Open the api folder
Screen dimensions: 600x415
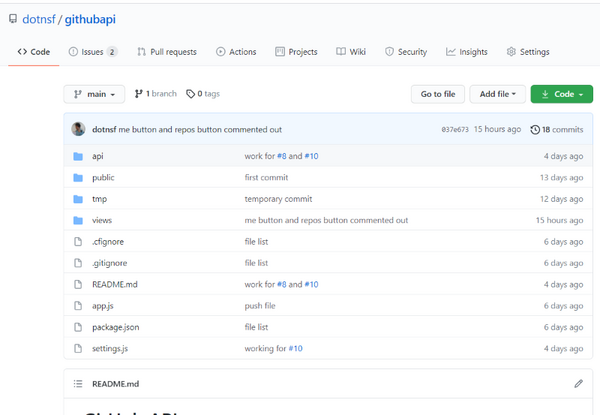click(98, 156)
